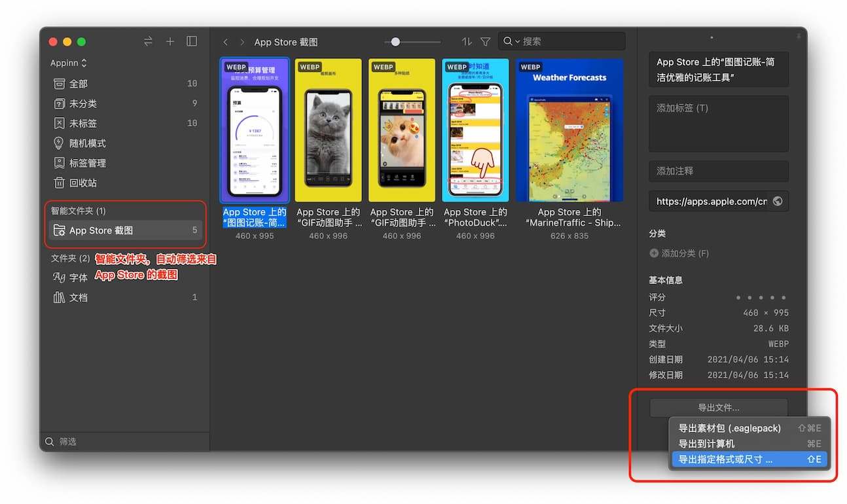Open the Appinn library switcher
This screenshot has width=847, height=504.
pos(68,62)
